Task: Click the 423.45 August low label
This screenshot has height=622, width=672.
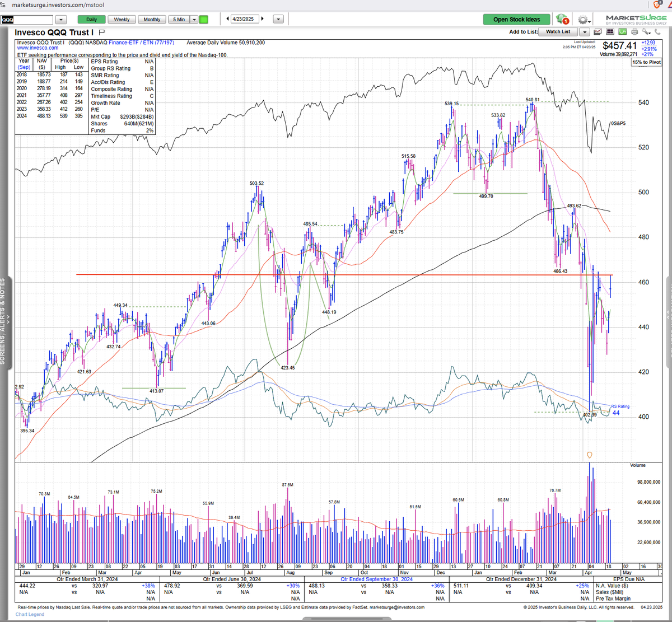Action: [x=287, y=368]
